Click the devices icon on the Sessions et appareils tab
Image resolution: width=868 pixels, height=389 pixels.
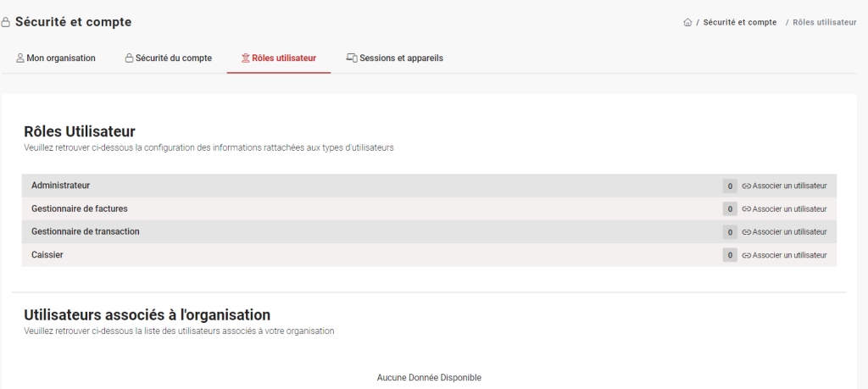coord(352,58)
